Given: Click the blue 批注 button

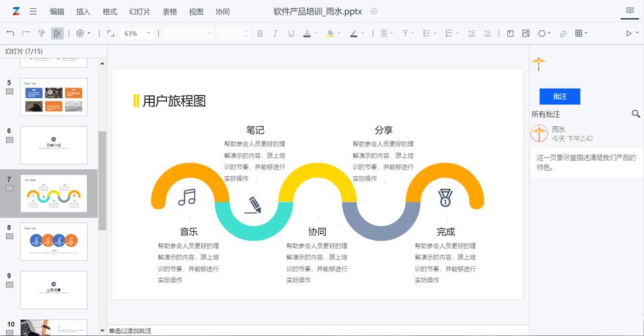Looking at the screenshot, I should pyautogui.click(x=560, y=96).
